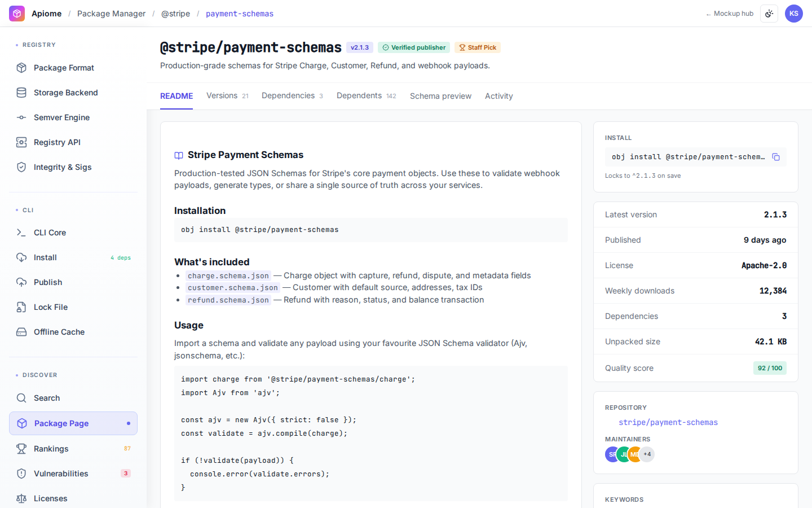Image resolution: width=812 pixels, height=508 pixels.
Task: Click the Package Format cube icon
Action: (21, 68)
